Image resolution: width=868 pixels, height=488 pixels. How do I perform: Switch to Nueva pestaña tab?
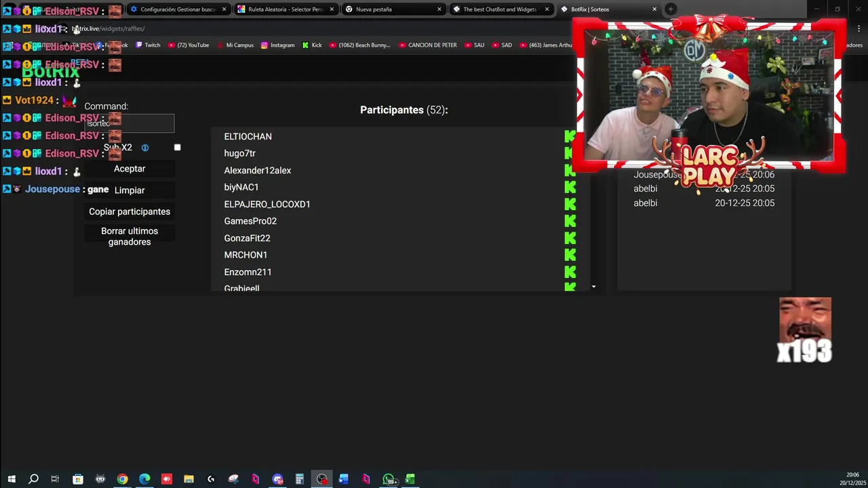(x=393, y=9)
